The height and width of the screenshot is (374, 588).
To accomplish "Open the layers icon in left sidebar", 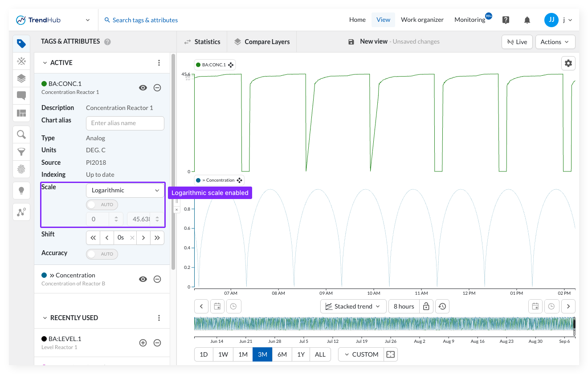I will click(x=21, y=78).
